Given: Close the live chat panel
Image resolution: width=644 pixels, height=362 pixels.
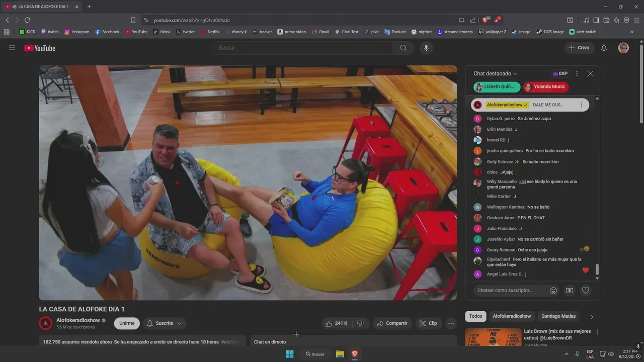Looking at the screenshot, I should [590, 73].
